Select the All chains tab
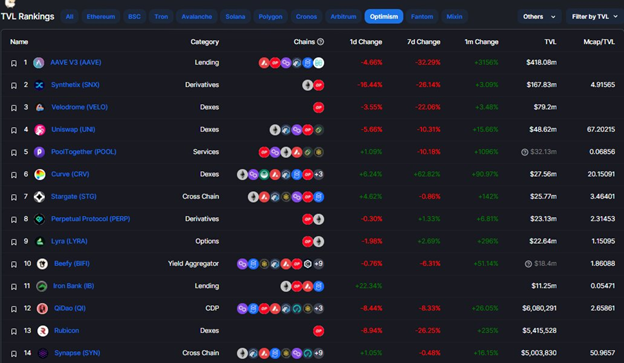Image resolution: width=624 pixels, height=363 pixels. tap(70, 16)
